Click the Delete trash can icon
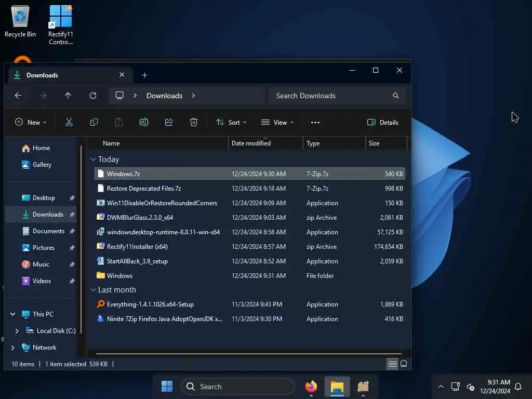The height and width of the screenshot is (399, 532). (194, 122)
